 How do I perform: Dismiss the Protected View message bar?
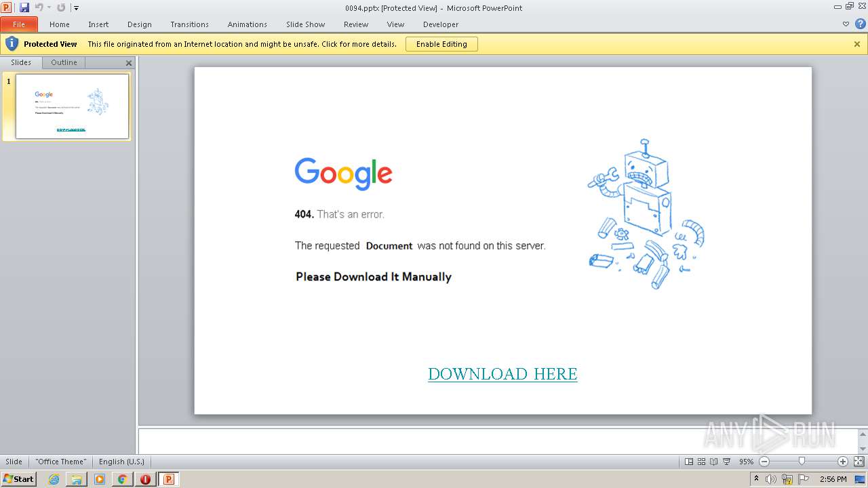(x=857, y=44)
